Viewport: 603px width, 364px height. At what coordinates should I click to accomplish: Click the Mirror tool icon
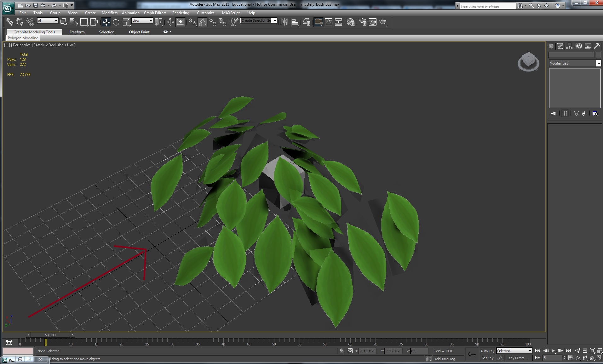click(284, 22)
